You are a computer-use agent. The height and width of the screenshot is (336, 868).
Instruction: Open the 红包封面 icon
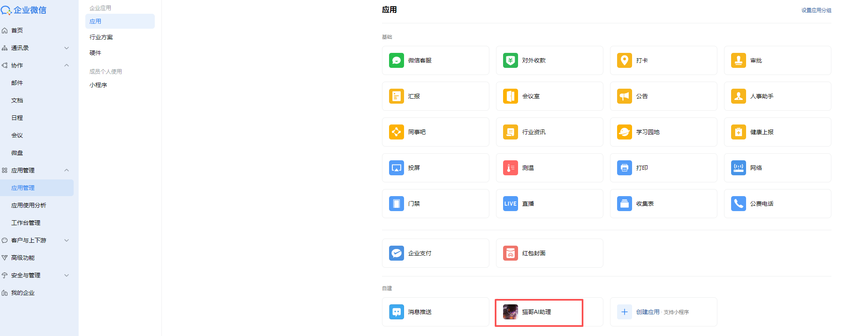[x=510, y=253]
